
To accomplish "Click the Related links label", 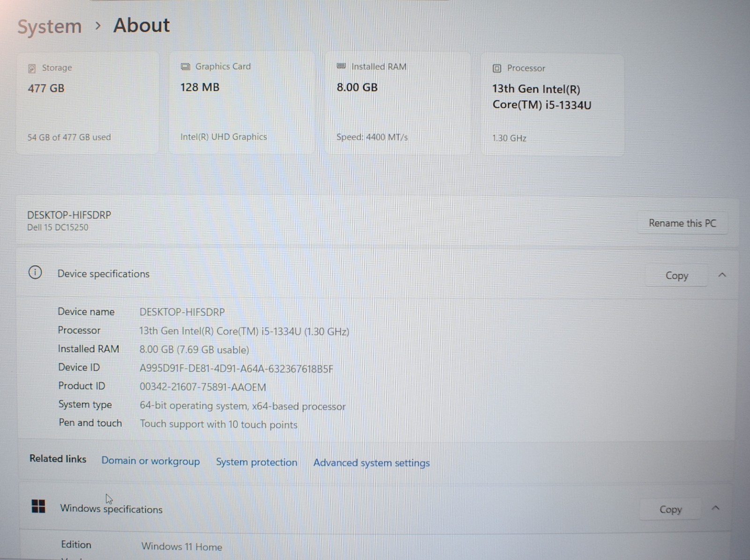I will pos(58,459).
